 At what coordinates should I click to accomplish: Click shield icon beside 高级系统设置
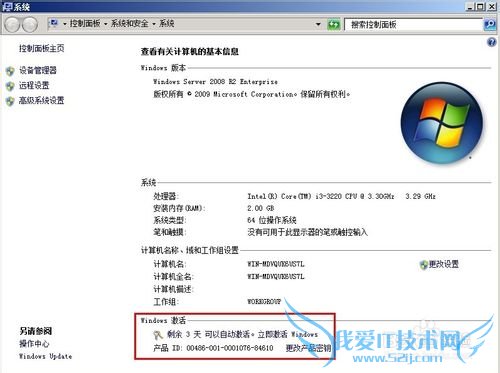(x=10, y=101)
